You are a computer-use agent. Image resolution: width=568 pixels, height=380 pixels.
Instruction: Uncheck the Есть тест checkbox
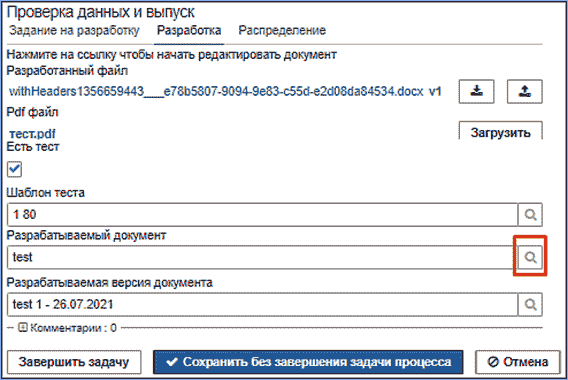[x=14, y=169]
